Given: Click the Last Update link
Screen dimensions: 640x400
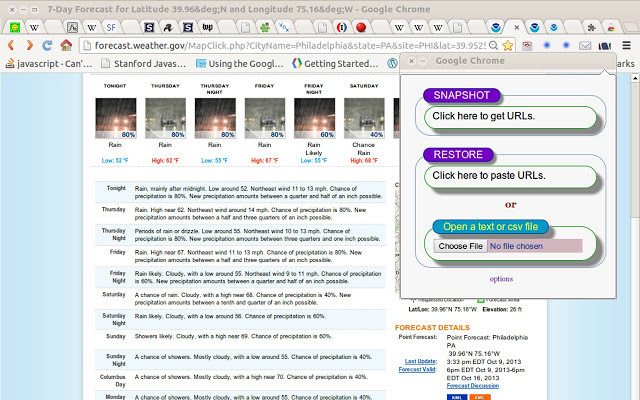Looking at the screenshot, I should pyautogui.click(x=420, y=360).
